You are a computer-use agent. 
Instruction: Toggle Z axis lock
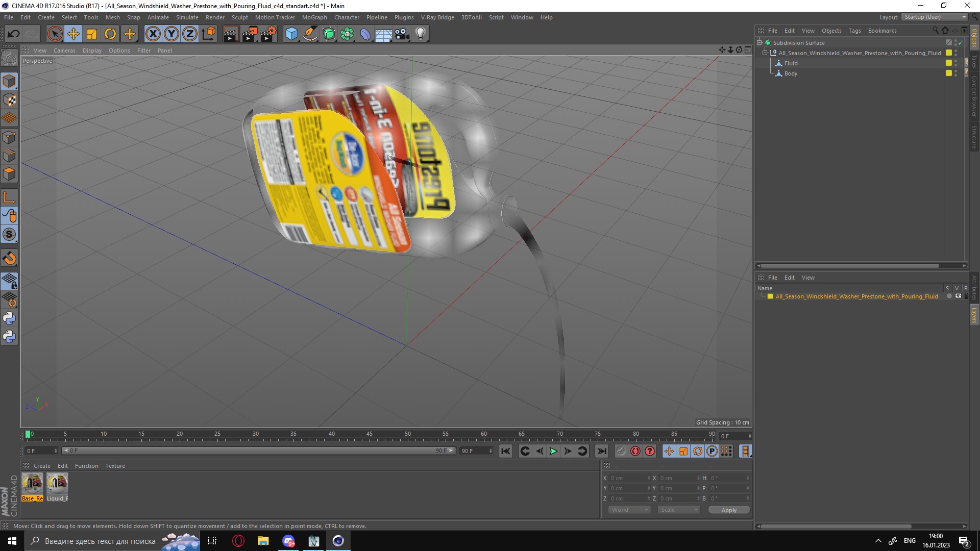pos(190,34)
